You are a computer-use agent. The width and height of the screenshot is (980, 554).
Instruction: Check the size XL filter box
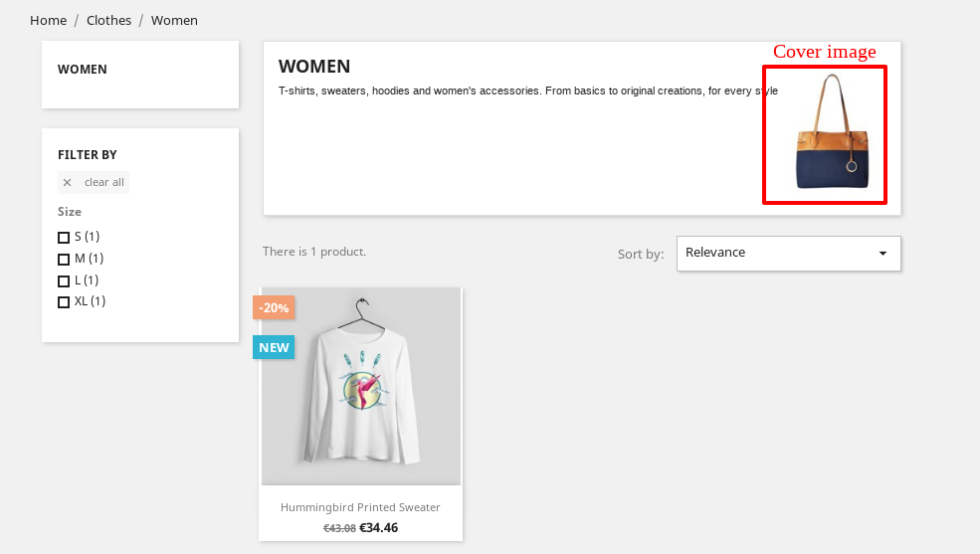[x=64, y=302]
